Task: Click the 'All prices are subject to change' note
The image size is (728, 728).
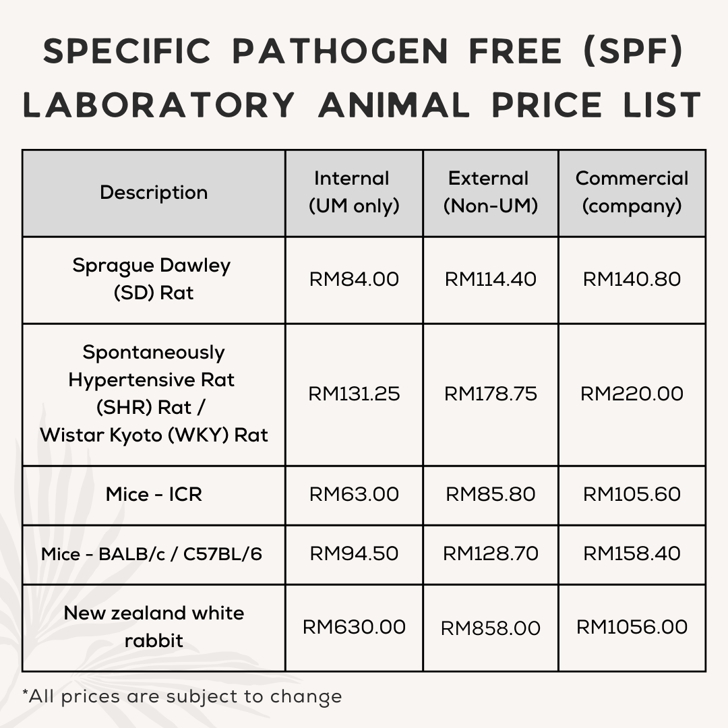Action: [182, 696]
